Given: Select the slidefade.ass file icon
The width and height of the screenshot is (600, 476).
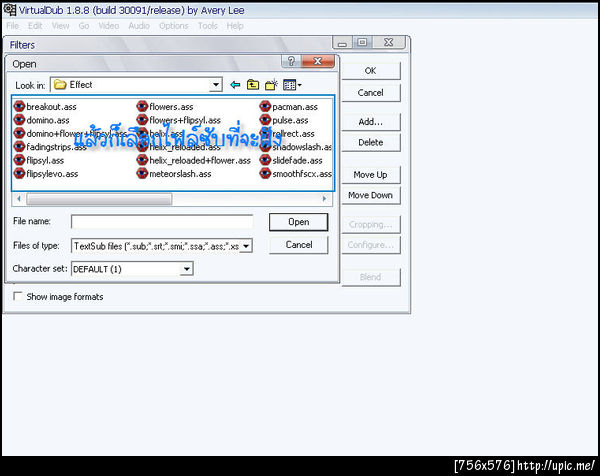Looking at the screenshot, I should (x=265, y=160).
